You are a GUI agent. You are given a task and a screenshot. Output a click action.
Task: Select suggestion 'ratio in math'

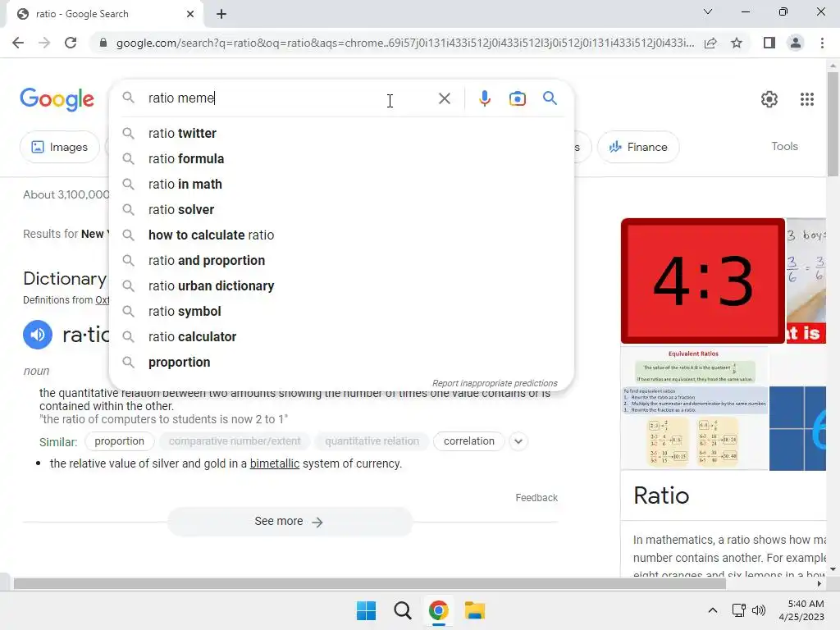(341, 185)
